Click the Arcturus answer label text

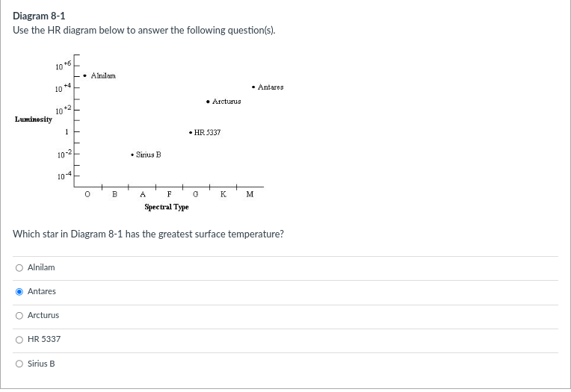coord(43,315)
